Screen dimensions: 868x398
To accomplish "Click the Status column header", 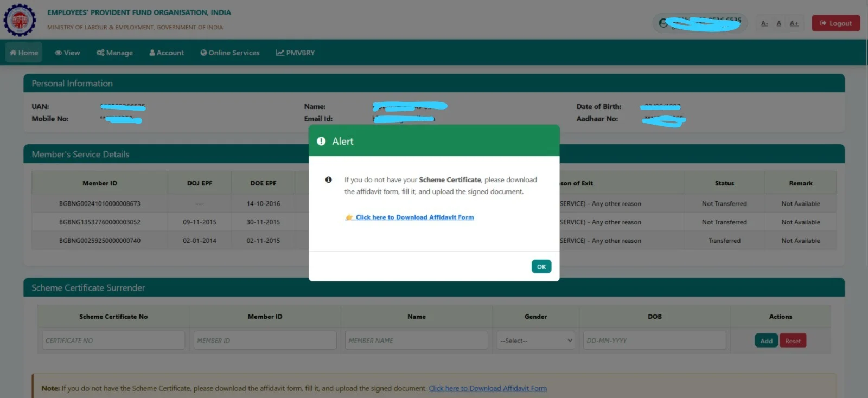I will click(x=724, y=183).
